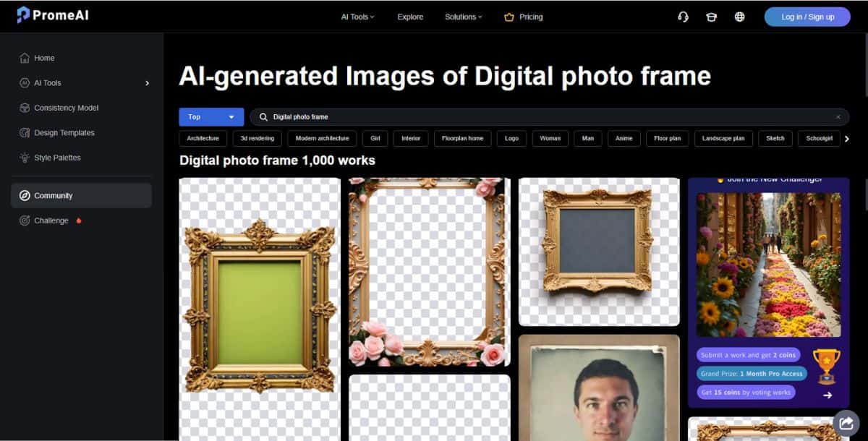Screen dimensions: 868x441
Task: Click the Digital photo frame search field
Action: pos(550,117)
